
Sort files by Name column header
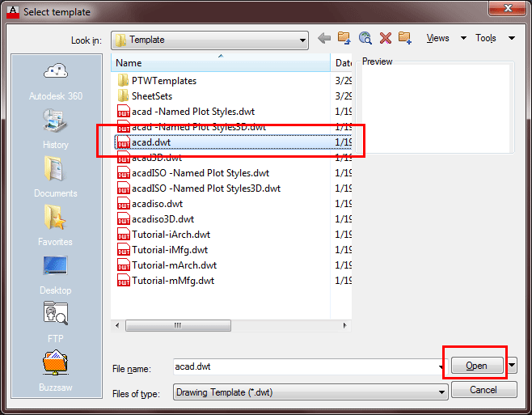coord(220,63)
